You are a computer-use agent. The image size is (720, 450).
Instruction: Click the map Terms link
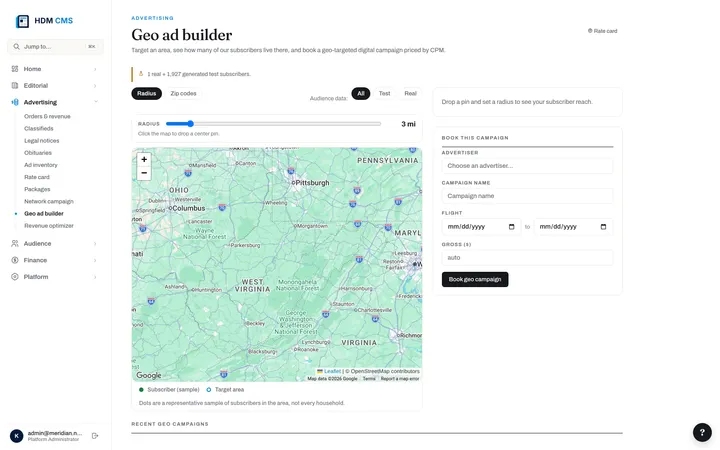pyautogui.click(x=369, y=379)
